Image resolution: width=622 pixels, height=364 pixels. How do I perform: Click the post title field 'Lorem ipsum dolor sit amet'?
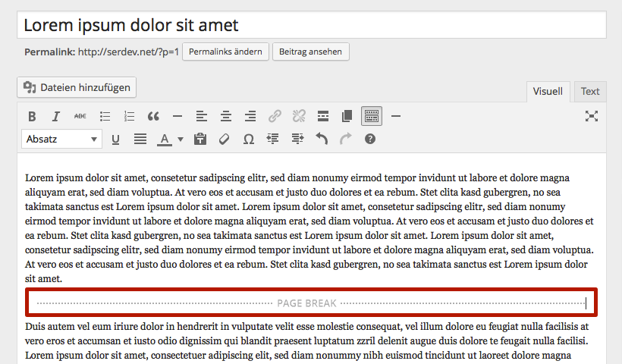pos(312,25)
